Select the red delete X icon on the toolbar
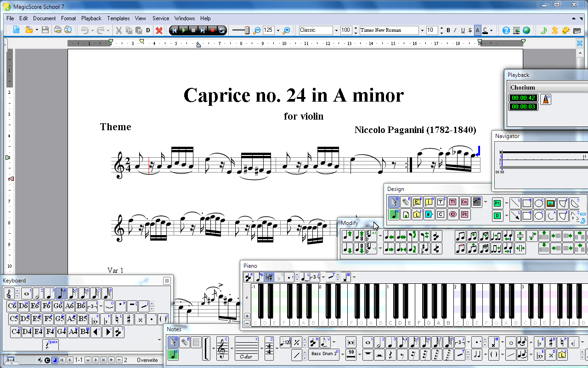588x368 pixels. pyautogui.click(x=158, y=30)
